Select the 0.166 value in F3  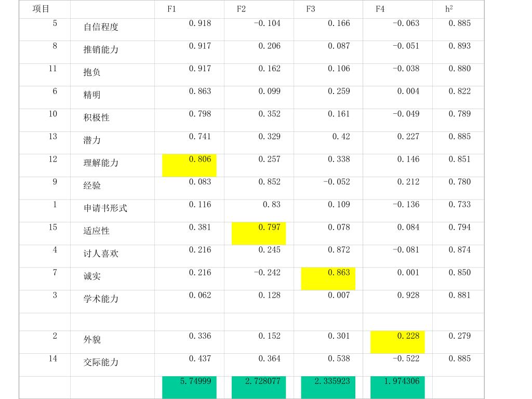[339, 23]
